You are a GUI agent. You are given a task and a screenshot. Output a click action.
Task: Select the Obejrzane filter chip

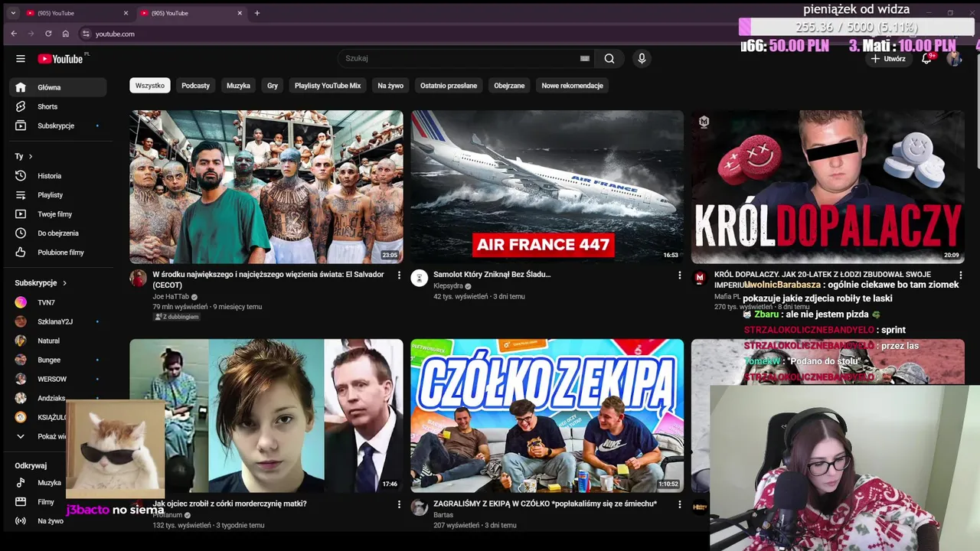click(509, 86)
